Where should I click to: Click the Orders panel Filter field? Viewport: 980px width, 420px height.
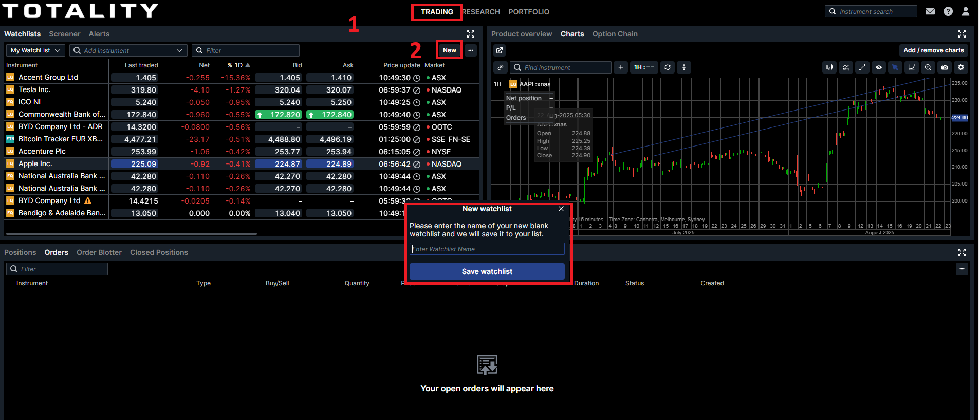[x=57, y=269]
